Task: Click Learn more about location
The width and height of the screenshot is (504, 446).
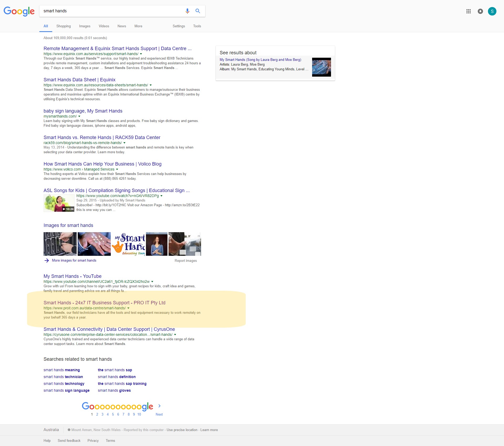Action: [209, 430]
